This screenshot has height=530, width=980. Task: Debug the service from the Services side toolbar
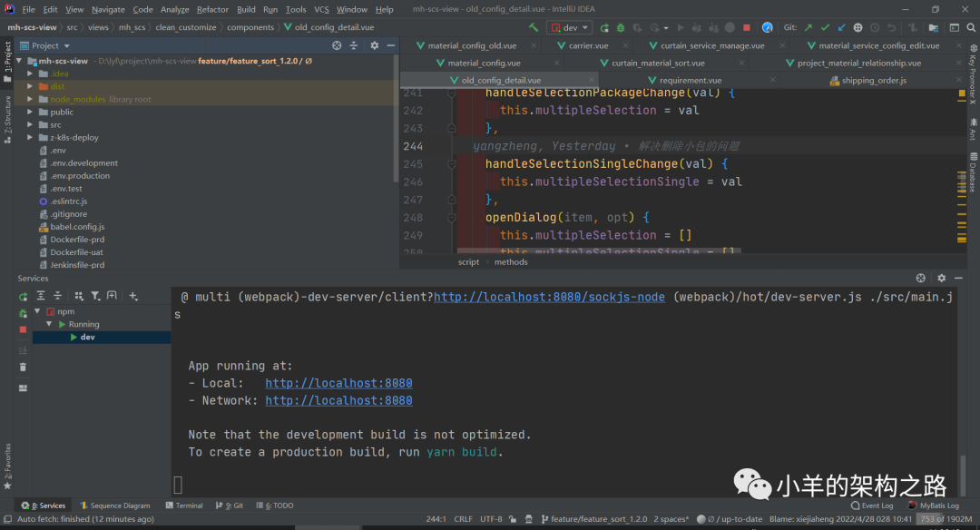[23, 313]
